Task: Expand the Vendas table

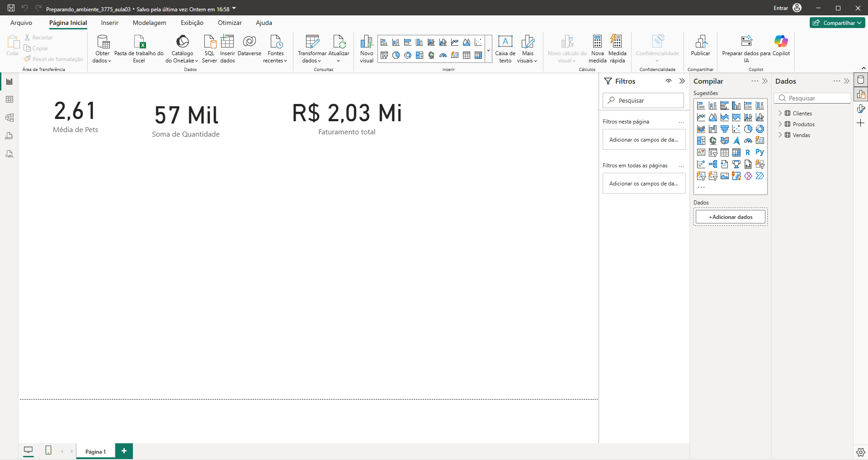Action: coord(780,135)
